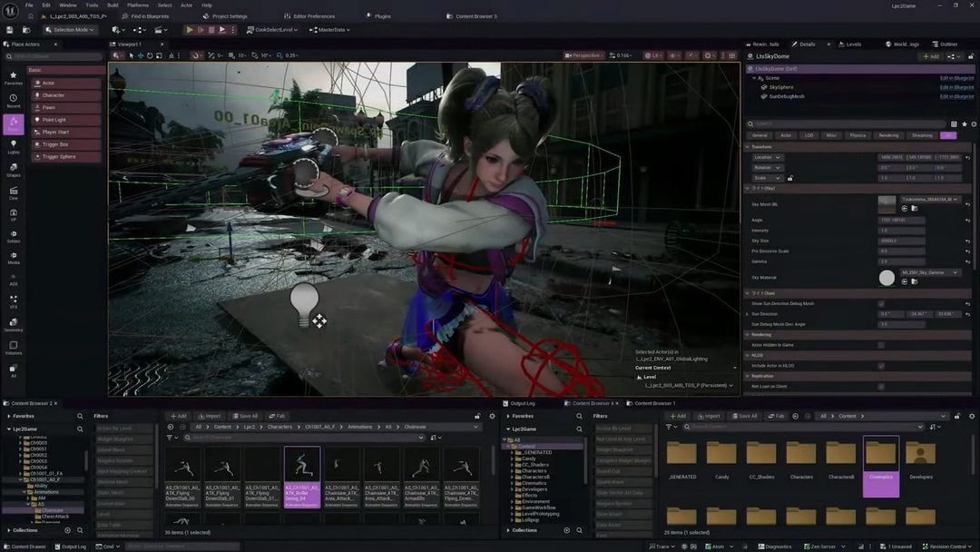
Task: Open Project Settings from the toolbar
Action: coord(225,16)
